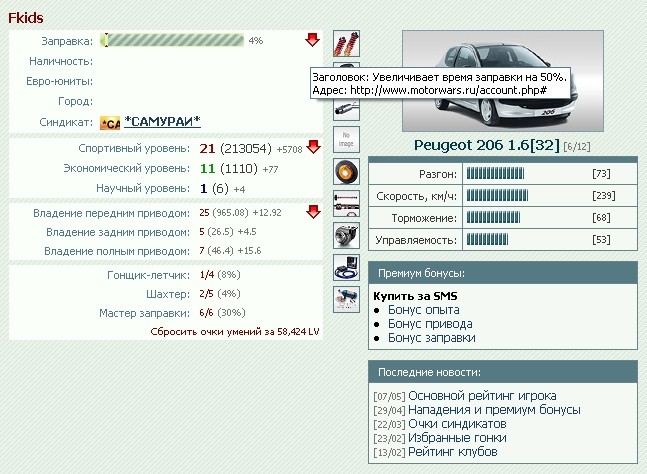Click the player name 'Fkids'
This screenshot has width=647, height=474.
coord(26,18)
